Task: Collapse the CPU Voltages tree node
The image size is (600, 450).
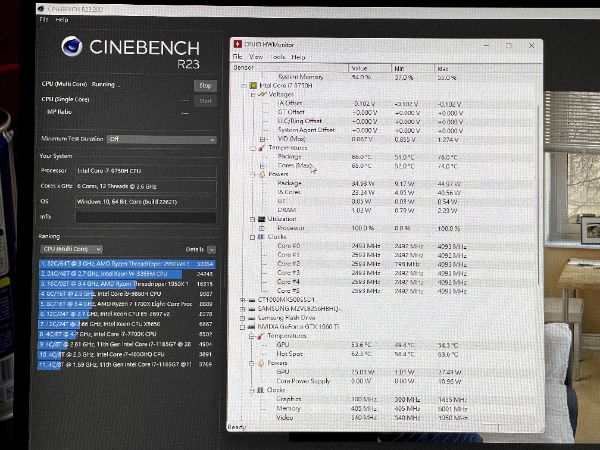Action: coord(253,95)
